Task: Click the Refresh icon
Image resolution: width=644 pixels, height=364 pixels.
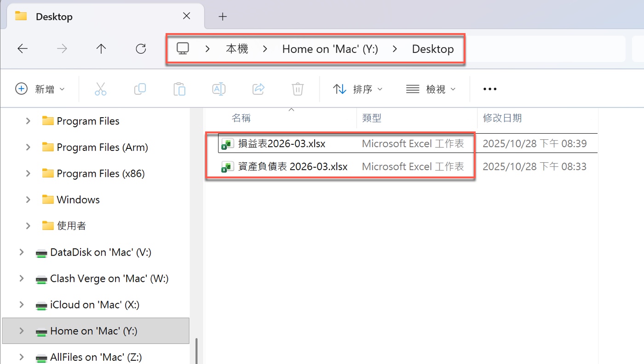Action: [140, 48]
